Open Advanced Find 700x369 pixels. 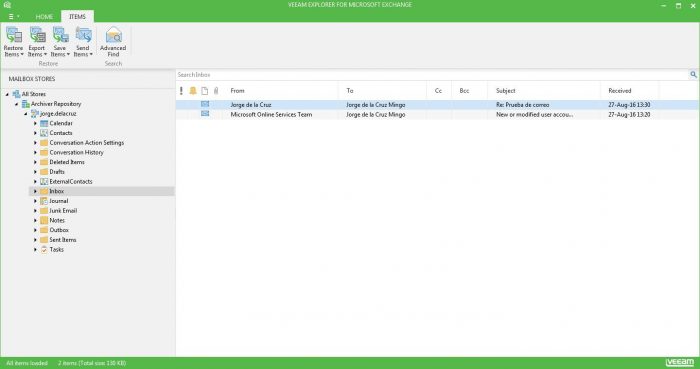coord(113,41)
